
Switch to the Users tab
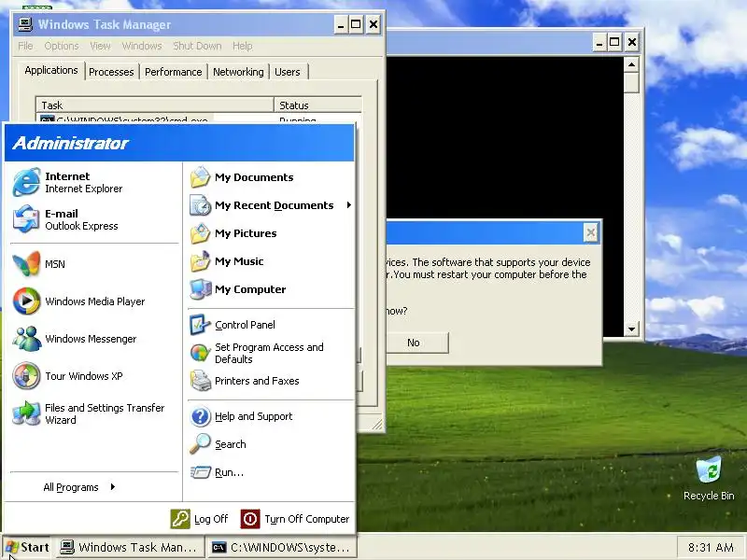(288, 72)
